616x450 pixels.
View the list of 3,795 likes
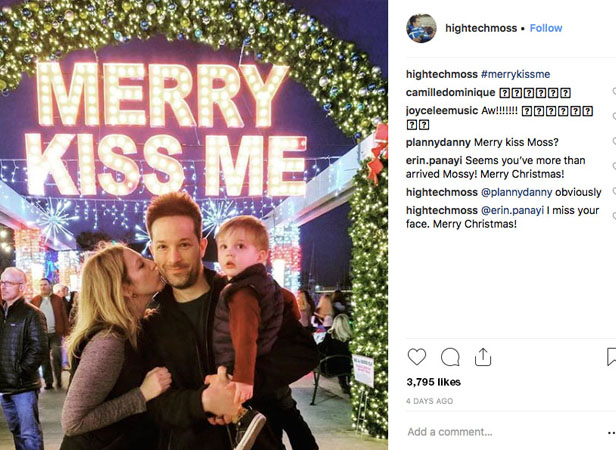(434, 382)
